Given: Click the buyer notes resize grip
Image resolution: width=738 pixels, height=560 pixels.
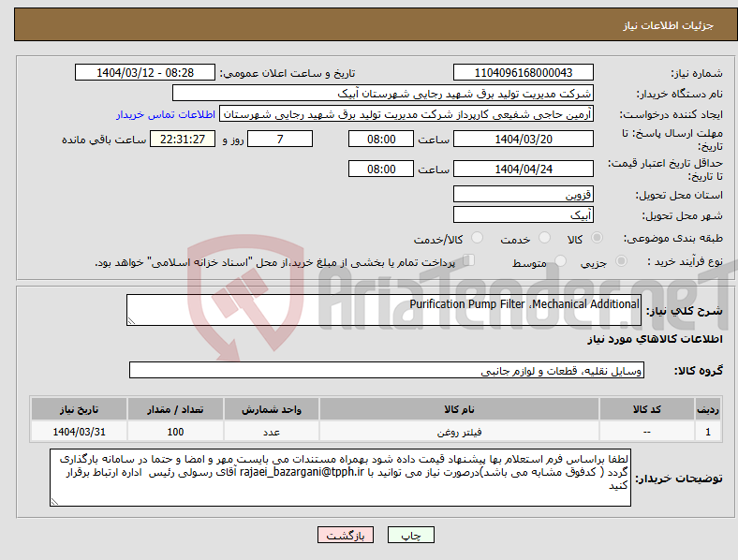Looking at the screenshot, I should point(54,502).
